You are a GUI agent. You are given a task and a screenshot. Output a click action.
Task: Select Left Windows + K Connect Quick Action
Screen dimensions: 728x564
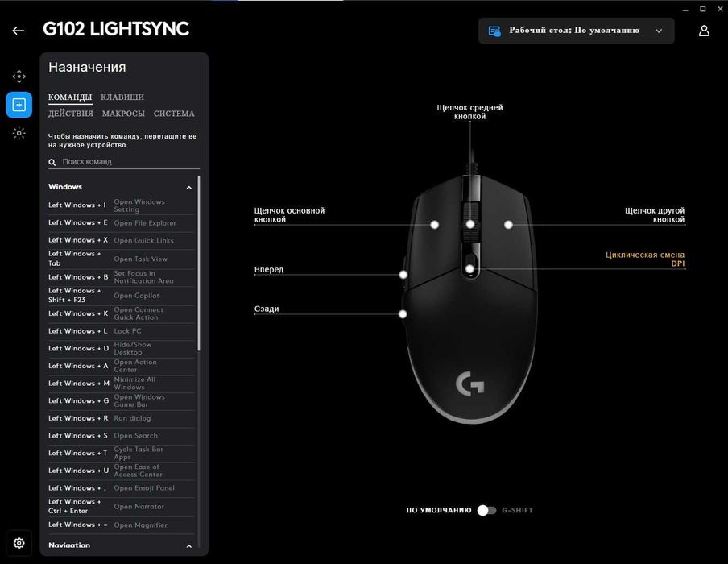(x=122, y=313)
